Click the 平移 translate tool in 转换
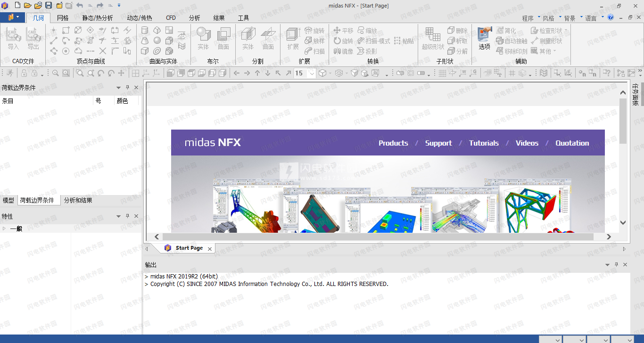The height and width of the screenshot is (343, 644). click(343, 30)
